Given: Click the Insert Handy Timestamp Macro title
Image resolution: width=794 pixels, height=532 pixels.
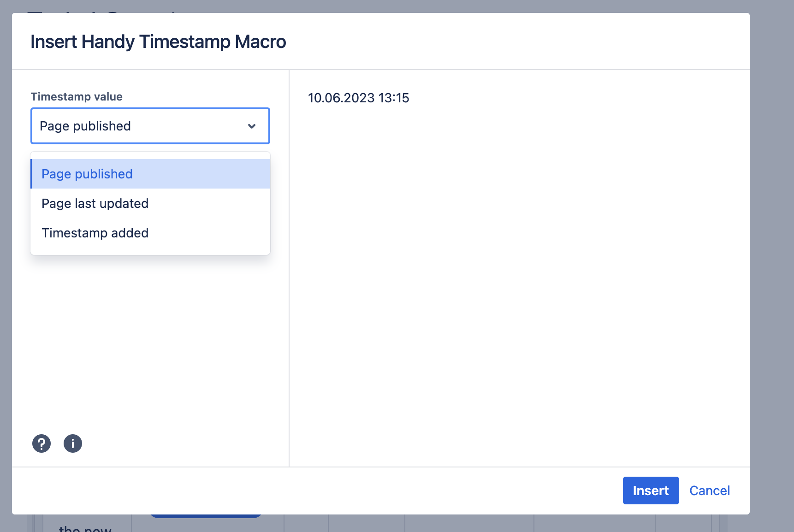Looking at the screenshot, I should 158,41.
